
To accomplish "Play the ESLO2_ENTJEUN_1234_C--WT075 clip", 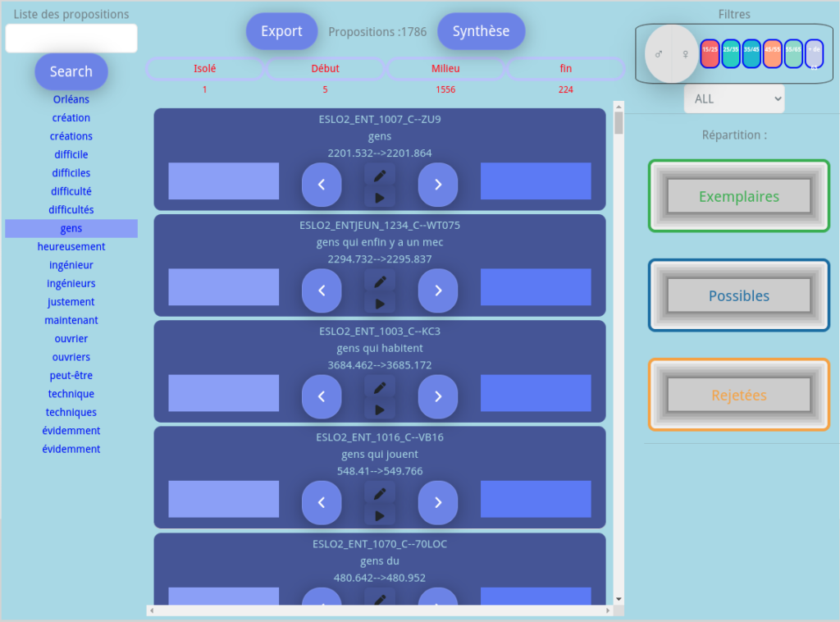I will click(x=380, y=304).
